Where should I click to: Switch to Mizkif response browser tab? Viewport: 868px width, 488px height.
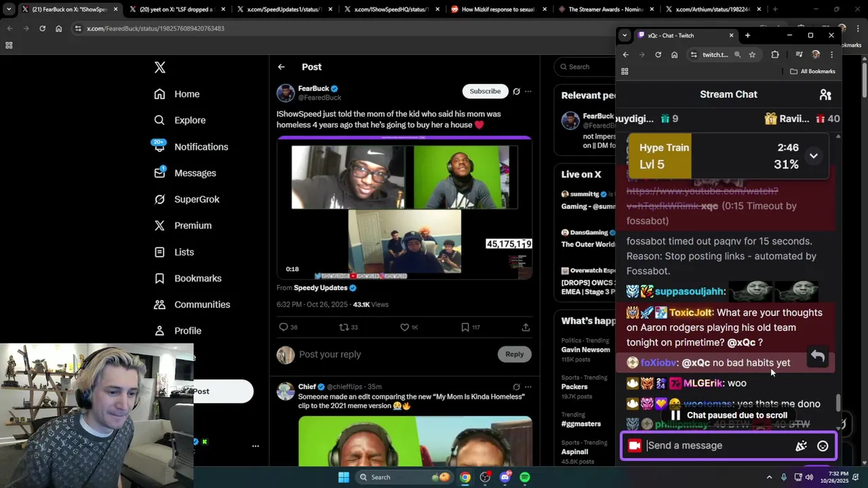tap(493, 9)
